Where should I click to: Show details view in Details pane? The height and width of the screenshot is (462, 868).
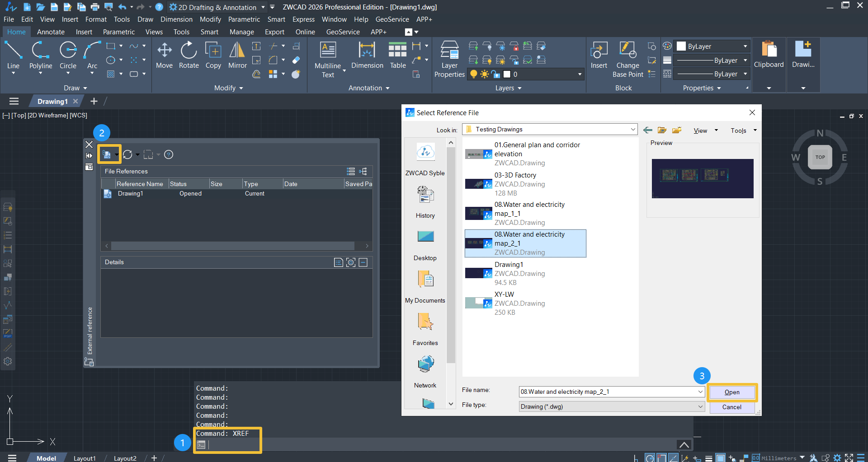point(338,262)
